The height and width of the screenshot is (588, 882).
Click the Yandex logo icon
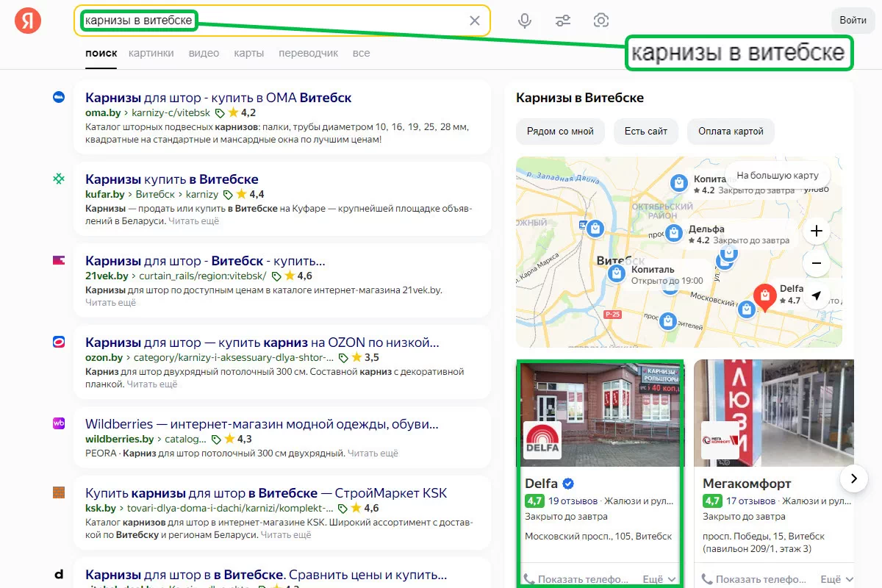pyautogui.click(x=28, y=21)
